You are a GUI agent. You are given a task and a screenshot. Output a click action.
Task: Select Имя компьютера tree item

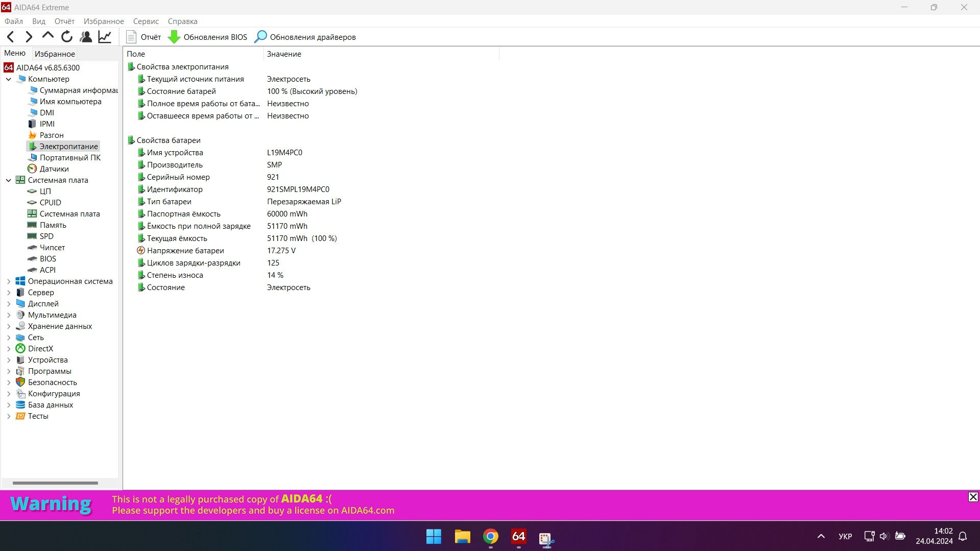(x=70, y=102)
